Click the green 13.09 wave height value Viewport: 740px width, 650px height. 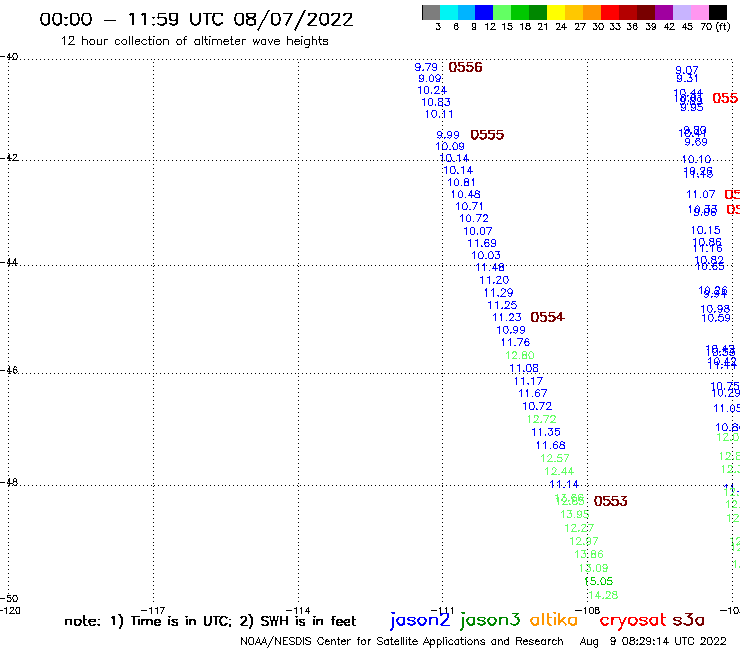(593, 568)
